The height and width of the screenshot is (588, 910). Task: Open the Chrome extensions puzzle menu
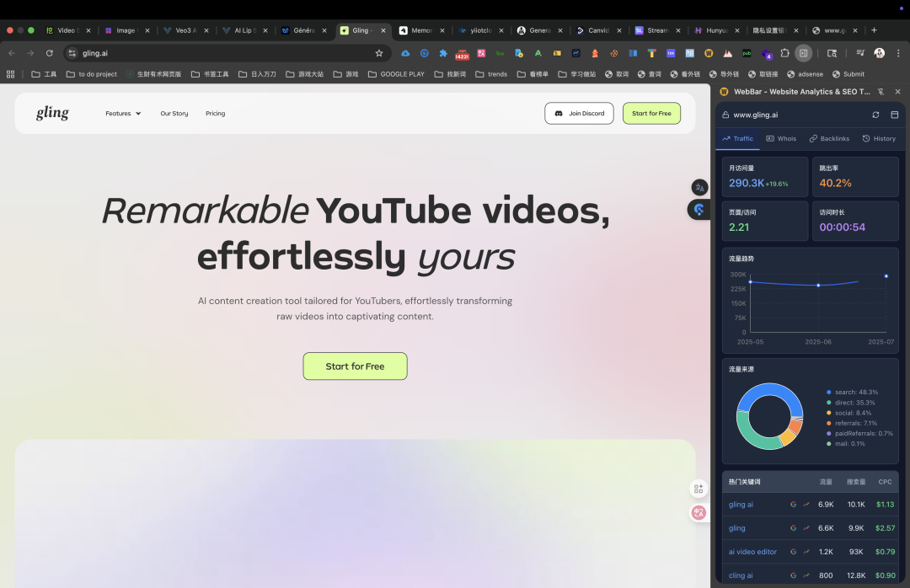click(784, 53)
